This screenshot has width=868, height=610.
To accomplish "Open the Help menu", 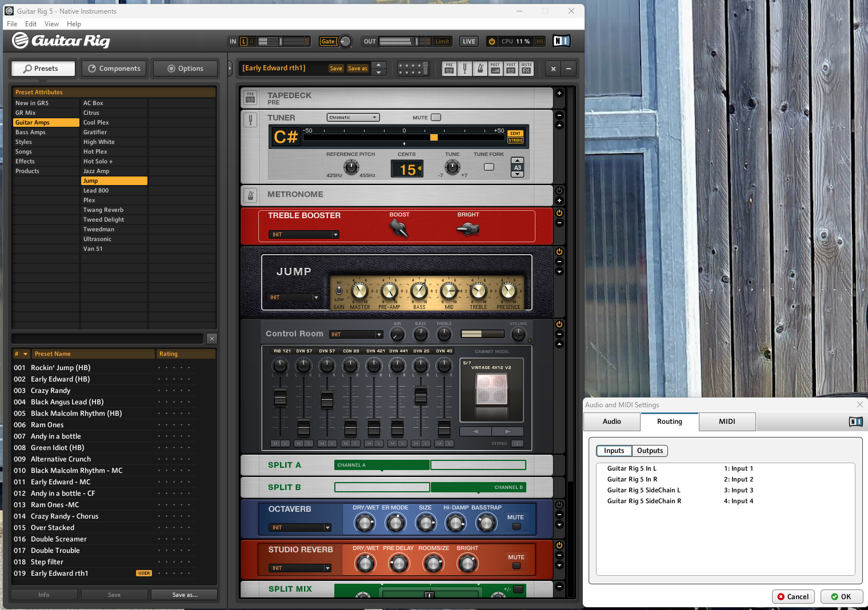I will point(74,24).
